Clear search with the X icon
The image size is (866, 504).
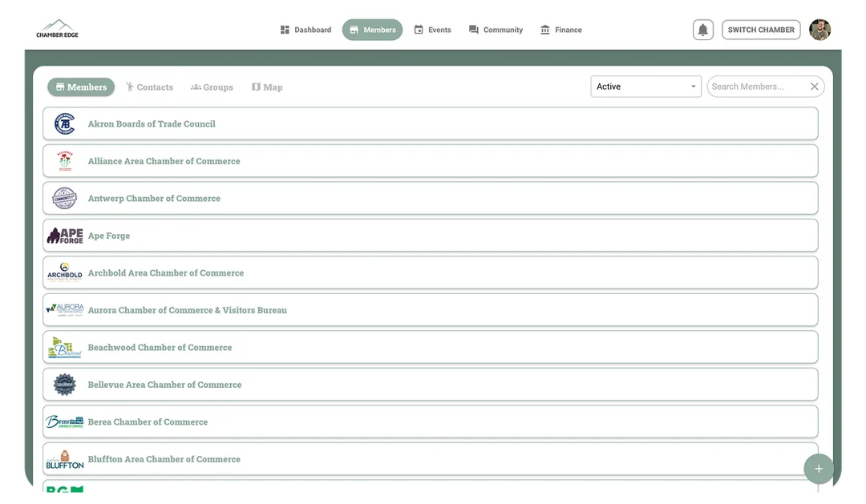coord(814,87)
